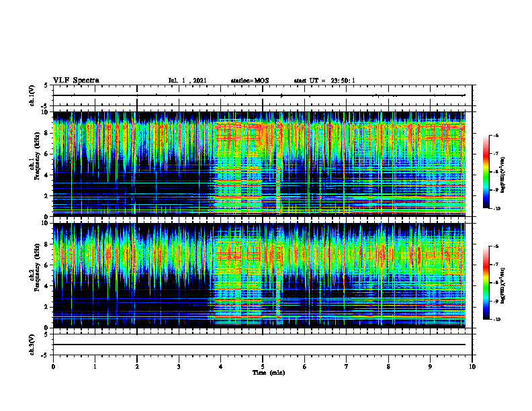The height and width of the screenshot is (411, 532).
Task: Click the '-10' label on ch.2 color scale
Action: [x=496, y=319]
